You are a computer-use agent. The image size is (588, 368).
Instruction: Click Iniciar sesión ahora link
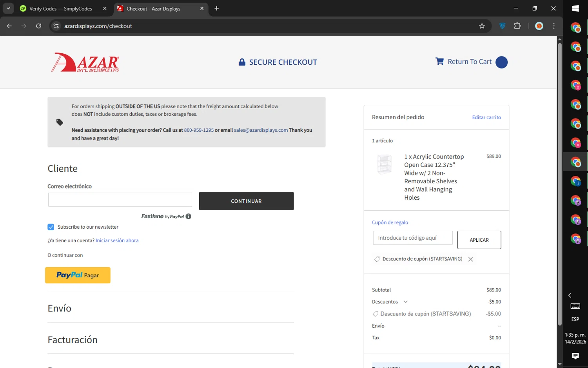(117, 240)
